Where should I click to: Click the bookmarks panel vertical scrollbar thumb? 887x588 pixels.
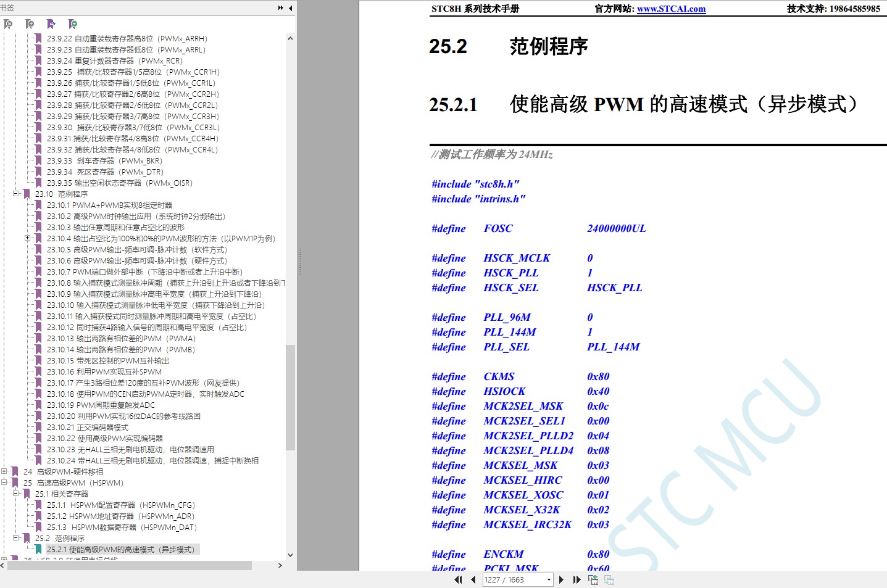(x=290, y=397)
